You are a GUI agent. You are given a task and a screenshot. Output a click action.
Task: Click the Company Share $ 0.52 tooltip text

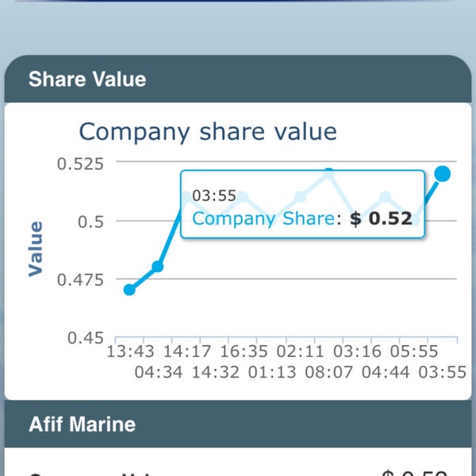(307, 218)
